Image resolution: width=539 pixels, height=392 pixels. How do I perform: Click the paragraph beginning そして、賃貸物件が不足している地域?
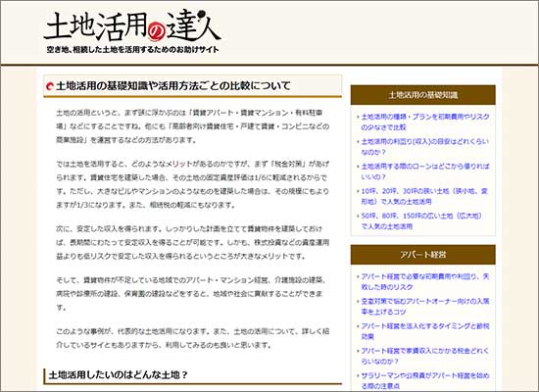click(x=191, y=294)
